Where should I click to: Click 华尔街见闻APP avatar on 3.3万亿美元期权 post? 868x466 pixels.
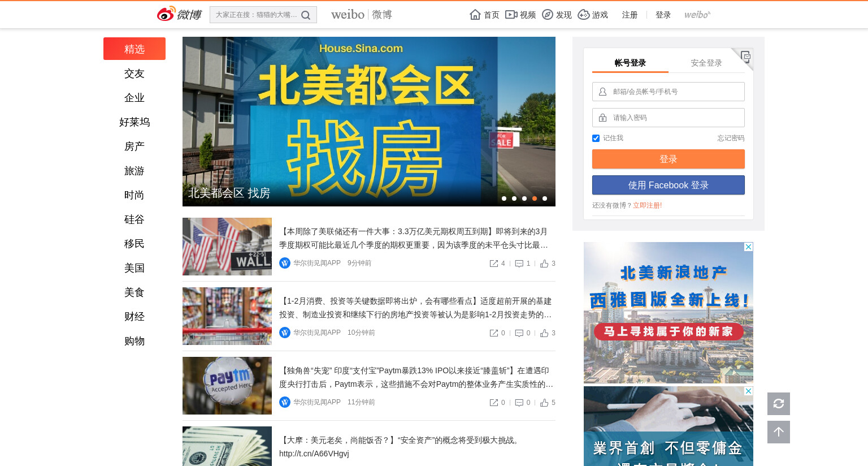285,263
